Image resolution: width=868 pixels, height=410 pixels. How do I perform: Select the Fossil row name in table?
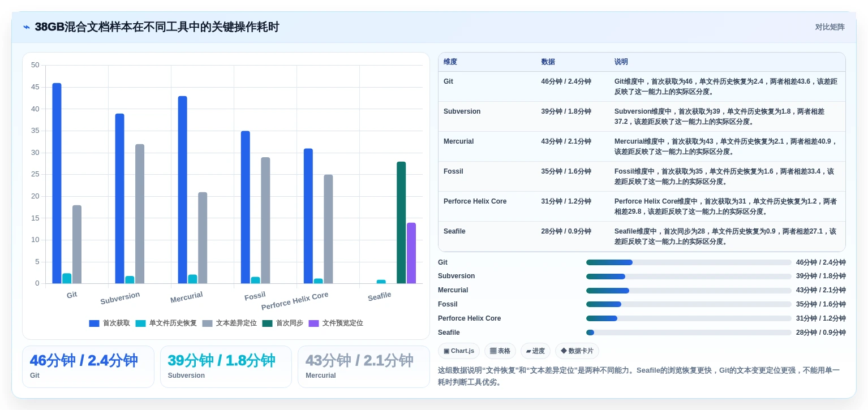(453, 171)
